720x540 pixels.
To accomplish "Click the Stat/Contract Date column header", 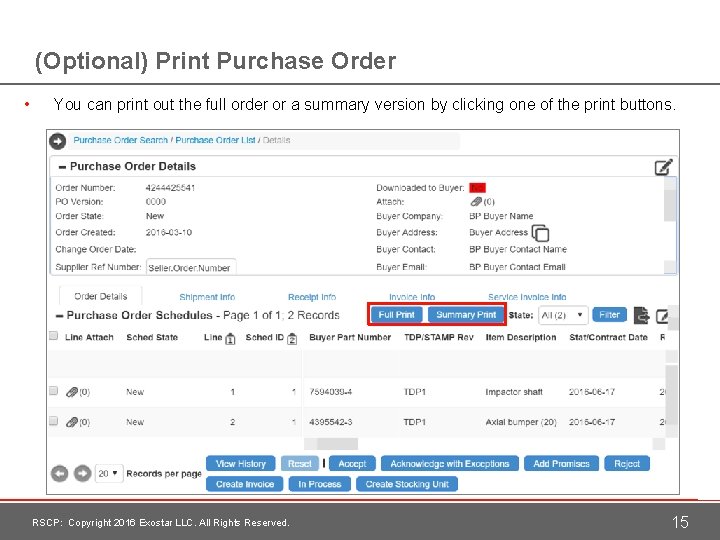I will (608, 338).
